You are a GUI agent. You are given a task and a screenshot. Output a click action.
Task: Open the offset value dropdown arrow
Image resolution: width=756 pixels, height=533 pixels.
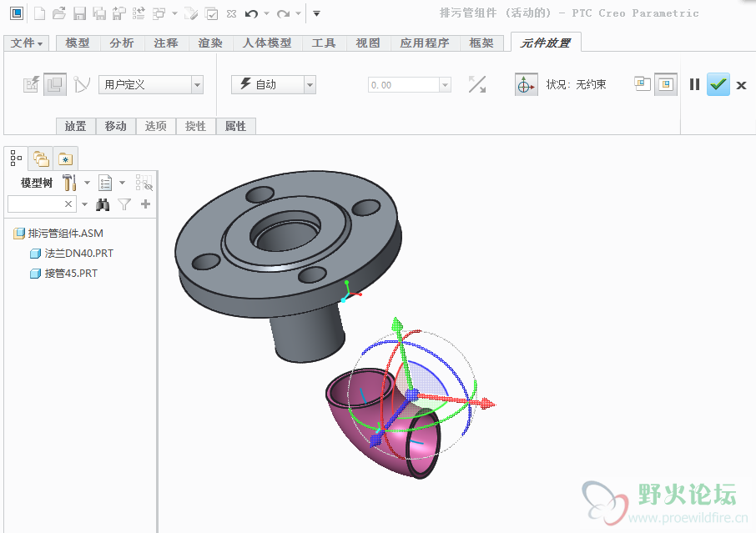(x=446, y=85)
